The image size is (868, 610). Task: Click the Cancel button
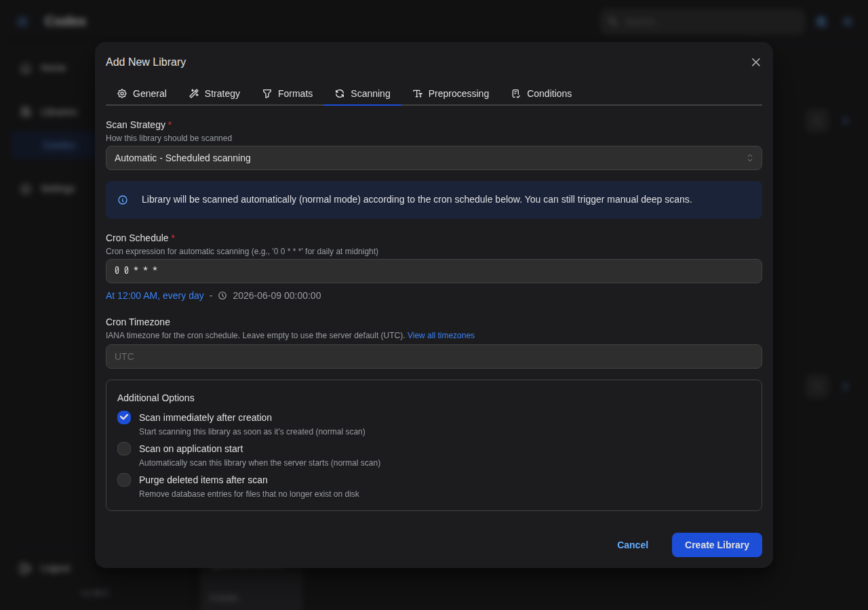(633, 545)
